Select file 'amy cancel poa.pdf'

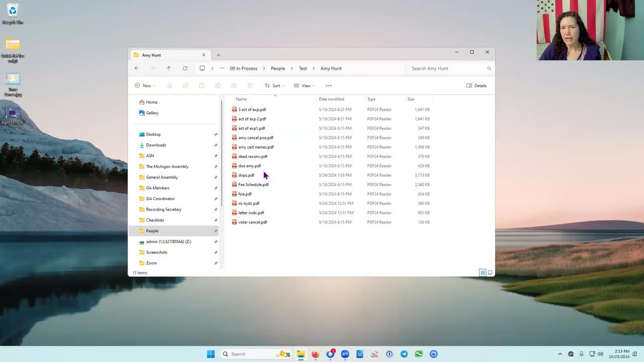click(256, 138)
